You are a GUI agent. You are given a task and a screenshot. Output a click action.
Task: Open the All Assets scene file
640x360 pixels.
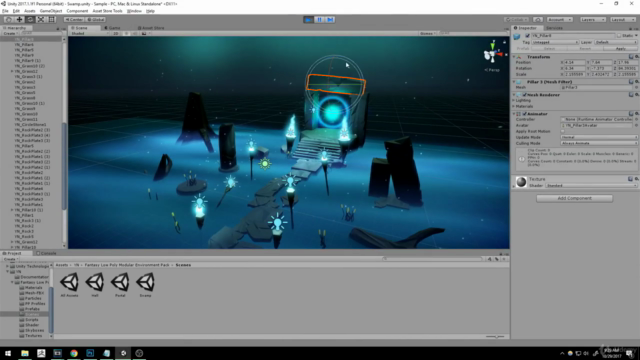tap(69, 284)
